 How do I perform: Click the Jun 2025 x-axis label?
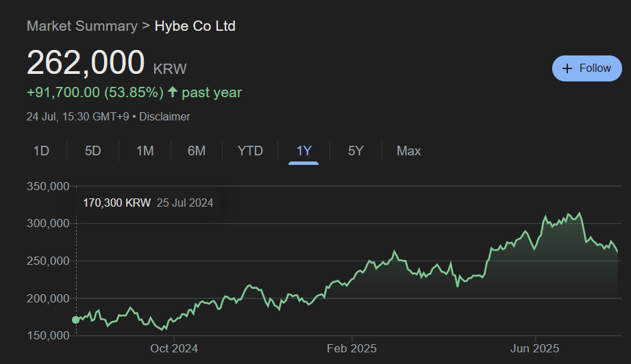coord(535,348)
